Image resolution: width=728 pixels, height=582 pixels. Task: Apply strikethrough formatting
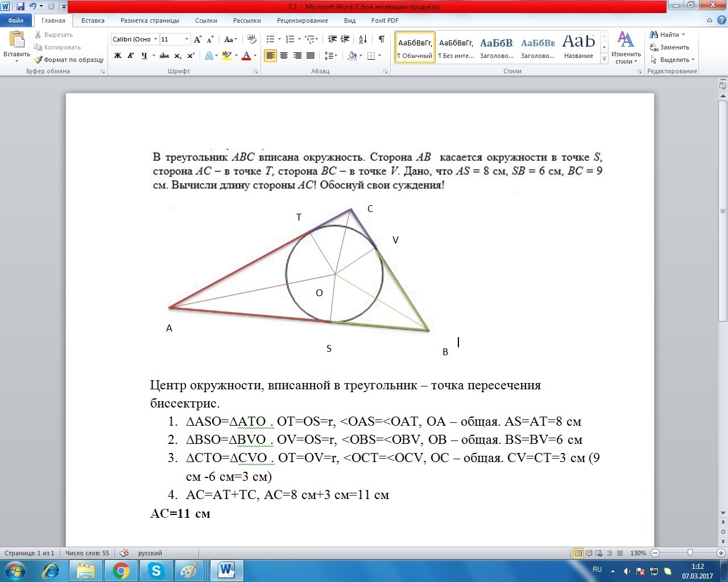pos(164,56)
